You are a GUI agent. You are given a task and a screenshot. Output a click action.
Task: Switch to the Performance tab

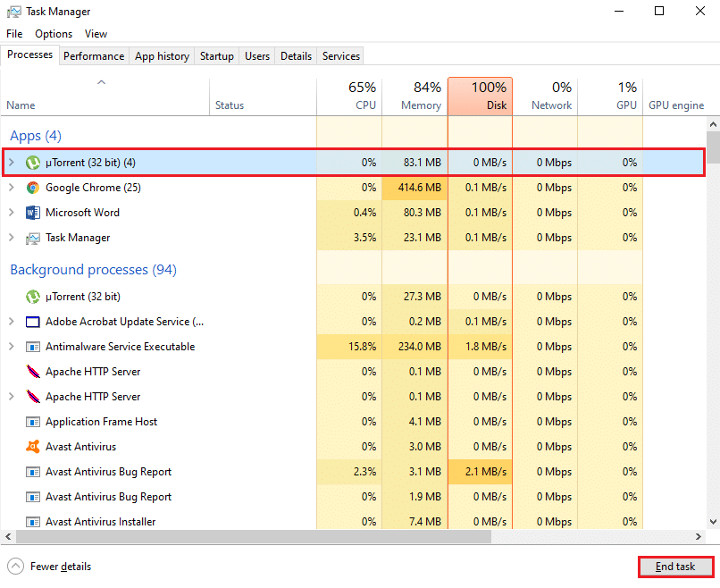click(94, 55)
